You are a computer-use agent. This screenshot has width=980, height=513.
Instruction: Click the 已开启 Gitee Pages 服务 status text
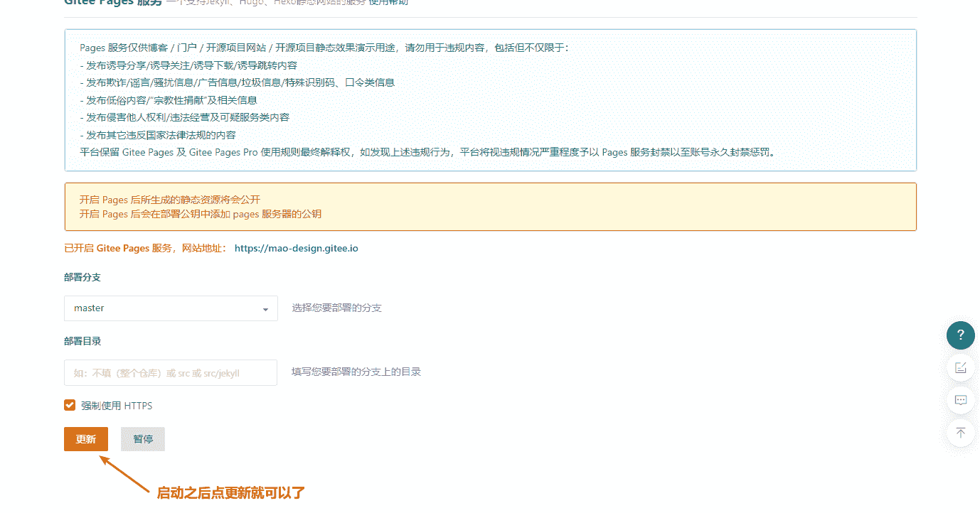click(x=118, y=249)
